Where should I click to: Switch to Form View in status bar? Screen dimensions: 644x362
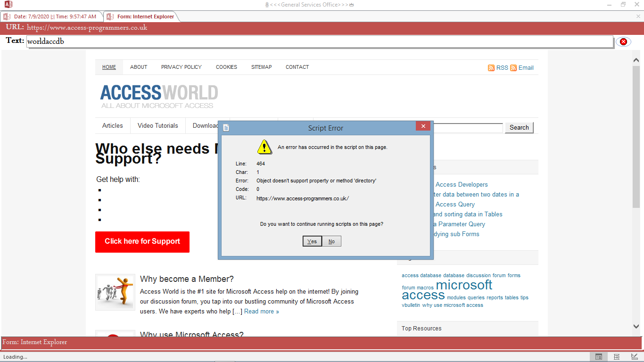[599, 357]
